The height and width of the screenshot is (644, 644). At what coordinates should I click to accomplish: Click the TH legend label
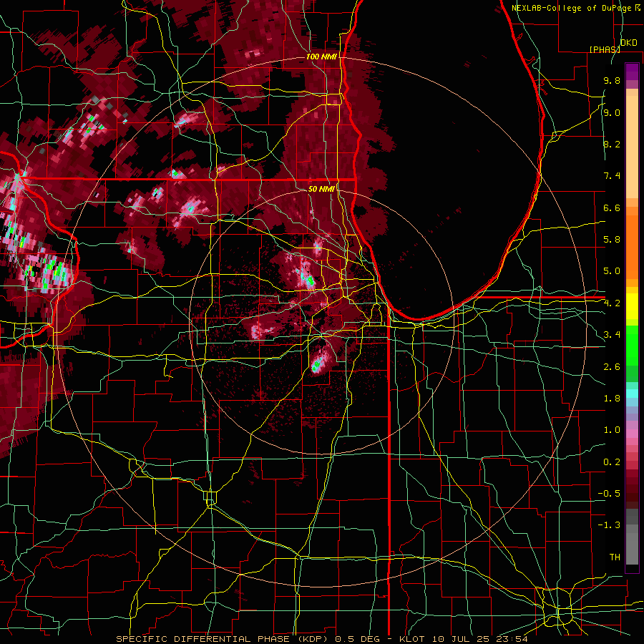tap(615, 557)
